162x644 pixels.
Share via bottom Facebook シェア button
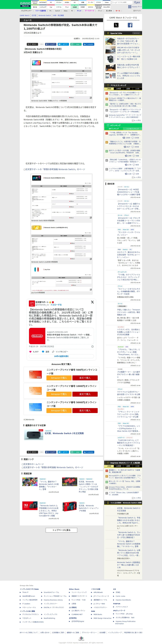51,452
